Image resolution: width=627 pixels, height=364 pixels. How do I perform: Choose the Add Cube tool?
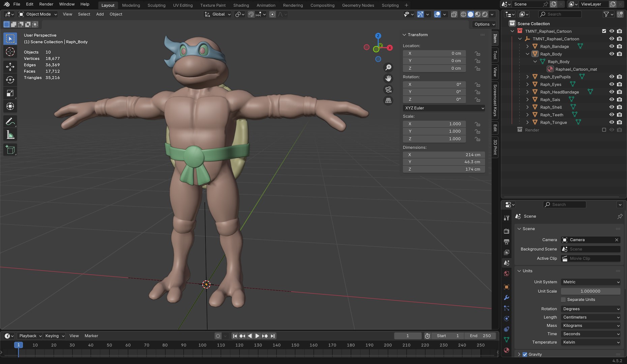click(10, 150)
